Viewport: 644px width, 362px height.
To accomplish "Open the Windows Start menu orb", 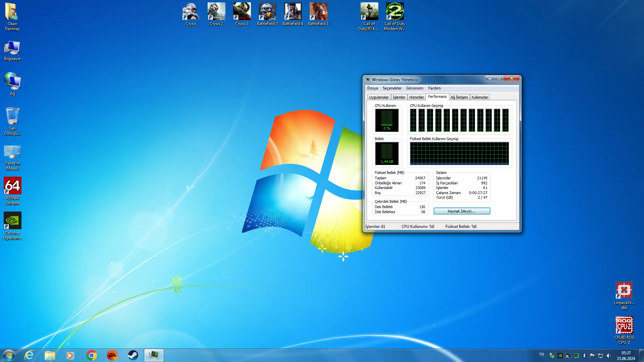I will coord(9,355).
